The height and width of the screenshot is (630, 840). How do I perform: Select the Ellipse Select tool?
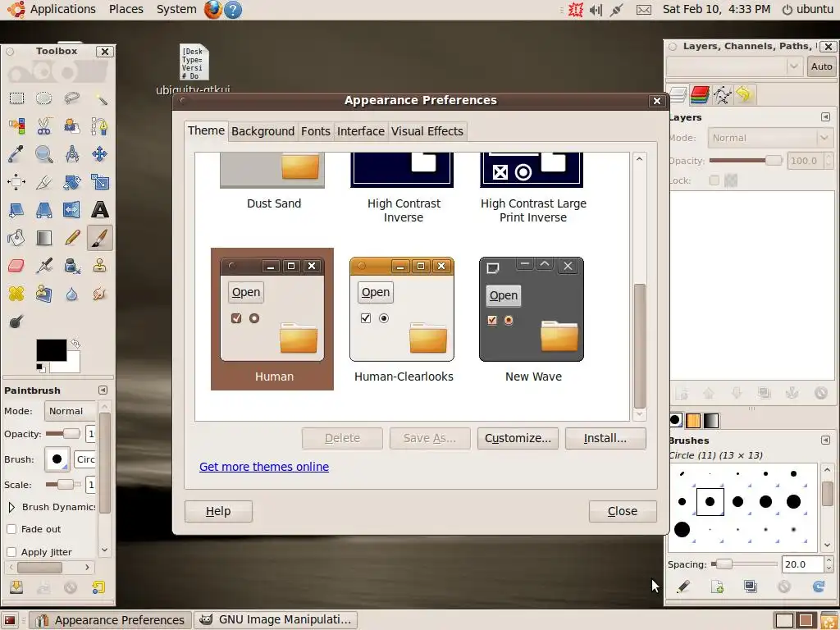click(44, 98)
